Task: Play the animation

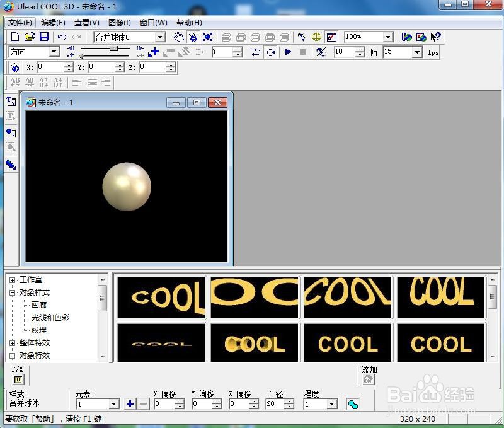Action: 288,52
